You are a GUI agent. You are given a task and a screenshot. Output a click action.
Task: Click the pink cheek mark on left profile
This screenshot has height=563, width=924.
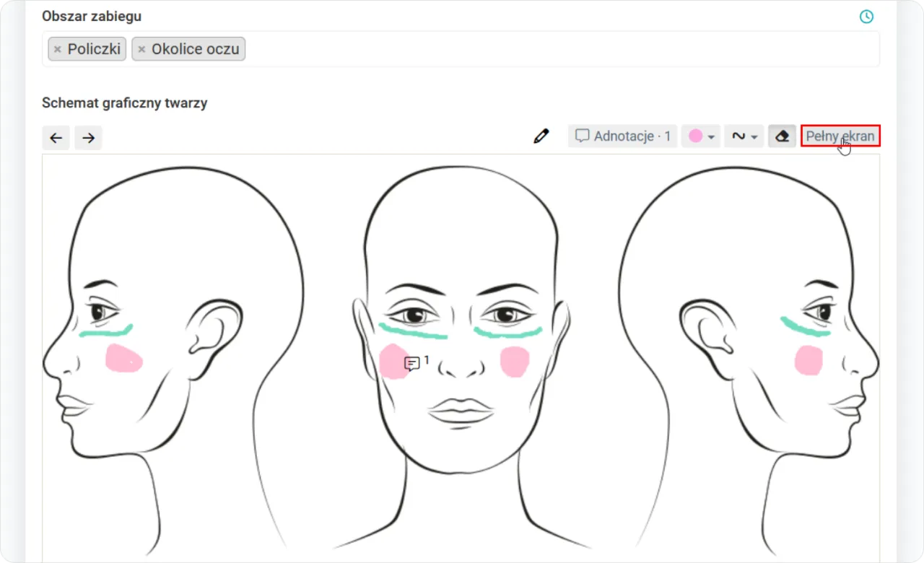(x=123, y=358)
